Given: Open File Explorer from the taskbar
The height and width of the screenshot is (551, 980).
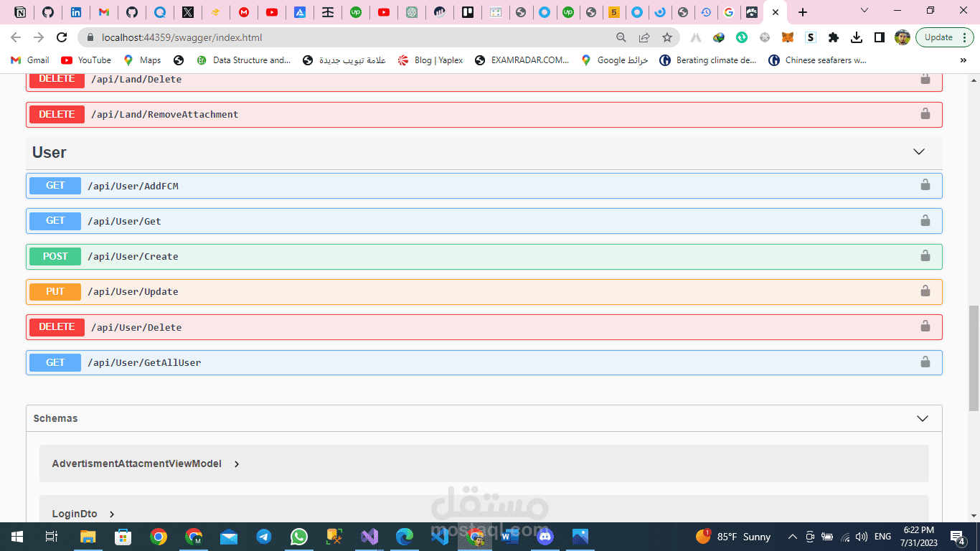Looking at the screenshot, I should point(88,537).
